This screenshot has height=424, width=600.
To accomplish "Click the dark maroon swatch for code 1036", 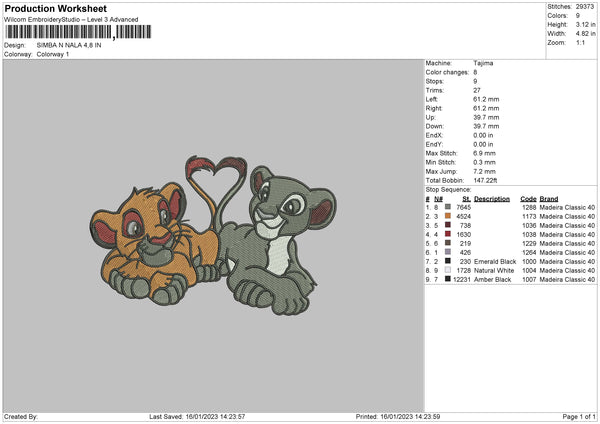I will pos(446,225).
